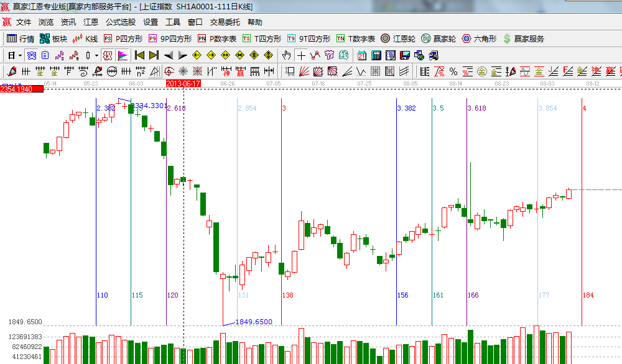Click the red 2013-06-17 date marker

pyautogui.click(x=183, y=83)
